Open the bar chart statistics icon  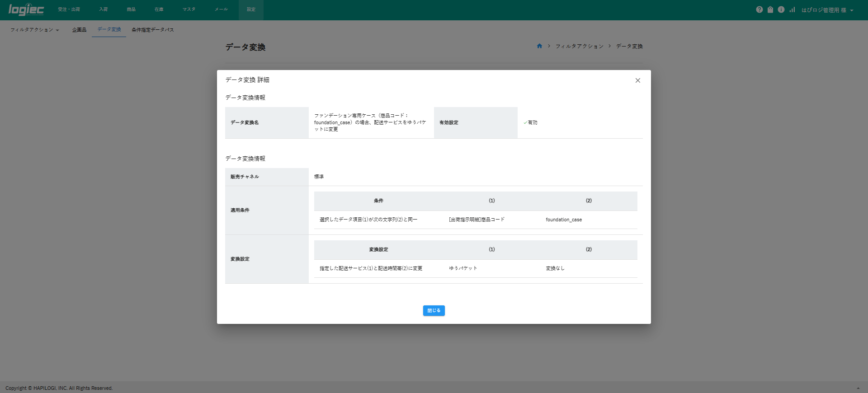pyautogui.click(x=792, y=9)
